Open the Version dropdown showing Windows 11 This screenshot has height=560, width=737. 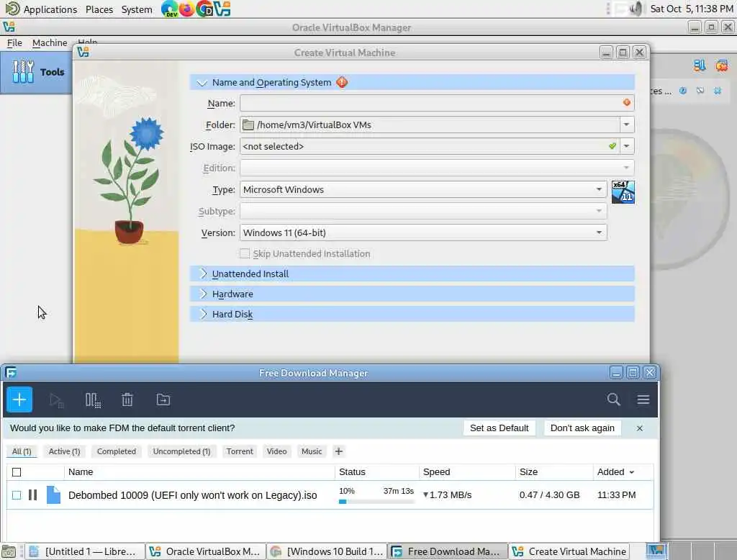[x=423, y=232]
